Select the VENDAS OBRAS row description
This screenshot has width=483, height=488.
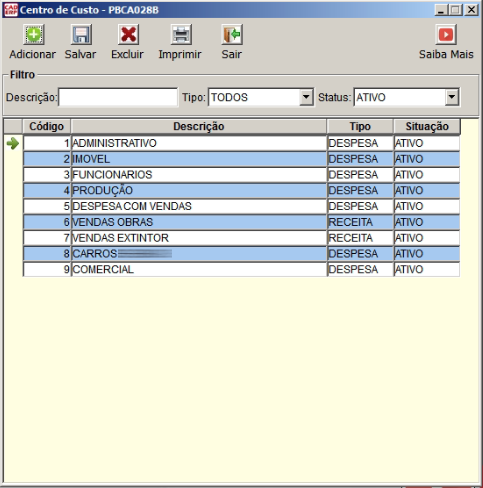[x=199, y=222]
